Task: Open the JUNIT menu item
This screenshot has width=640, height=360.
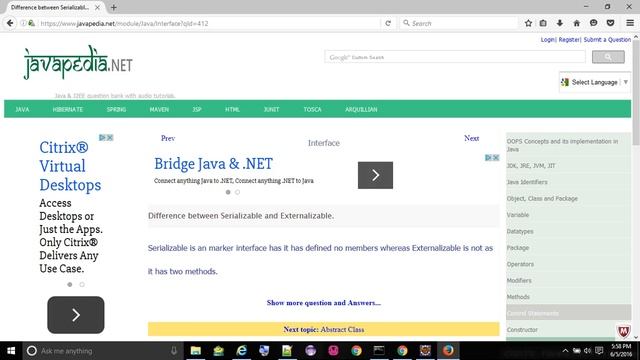Action: tap(271, 109)
